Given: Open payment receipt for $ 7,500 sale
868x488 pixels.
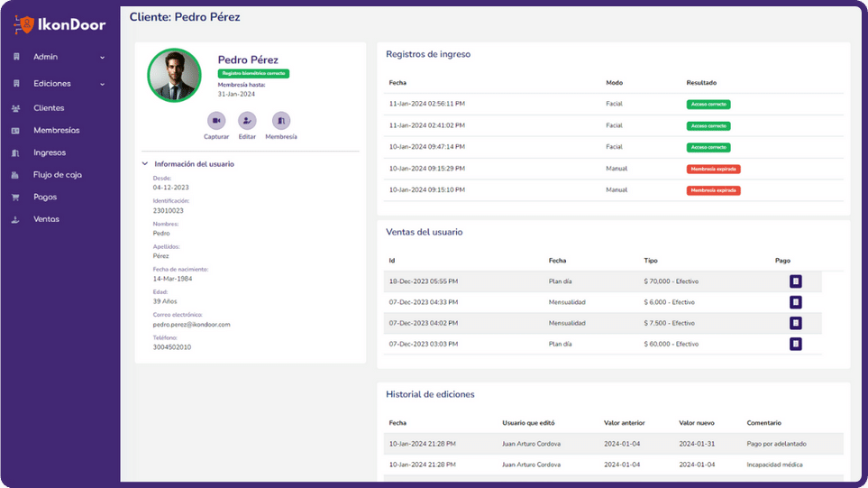Looking at the screenshot, I should pyautogui.click(x=796, y=323).
